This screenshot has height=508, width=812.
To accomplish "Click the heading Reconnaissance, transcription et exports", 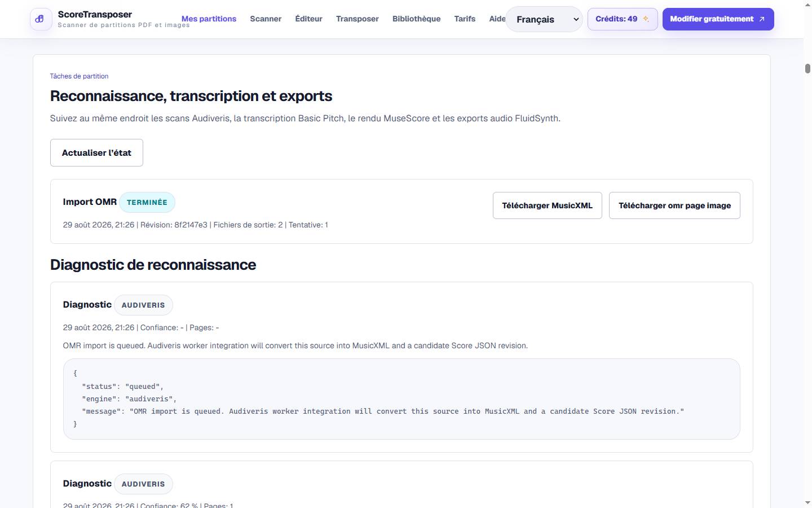I will (x=191, y=96).
